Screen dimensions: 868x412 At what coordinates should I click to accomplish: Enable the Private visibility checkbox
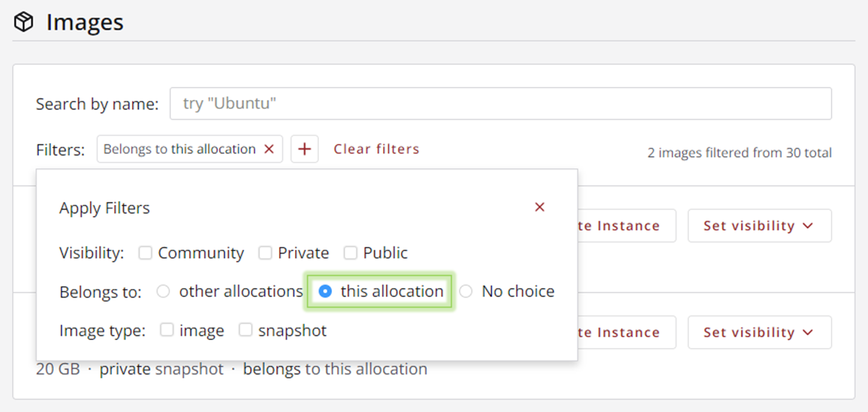[x=265, y=253]
